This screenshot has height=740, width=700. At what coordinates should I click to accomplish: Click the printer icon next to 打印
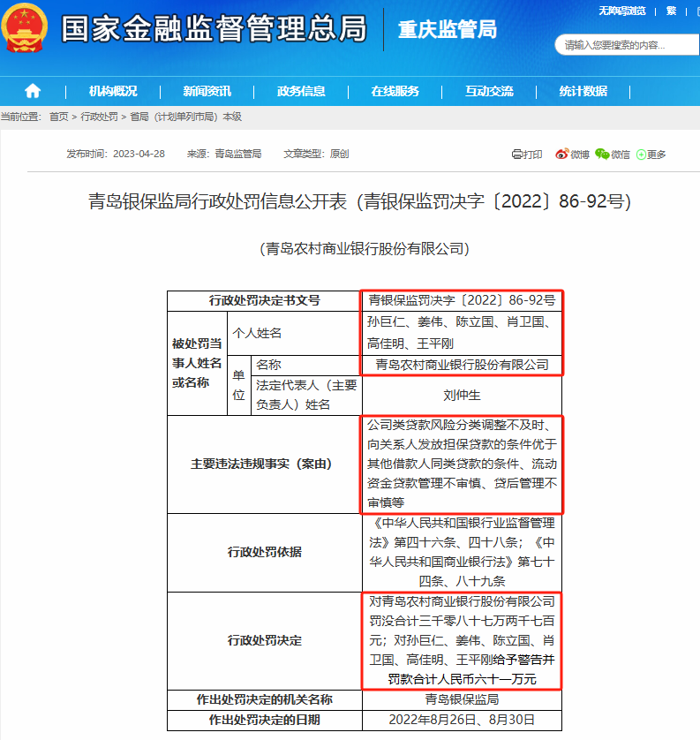[x=517, y=155]
